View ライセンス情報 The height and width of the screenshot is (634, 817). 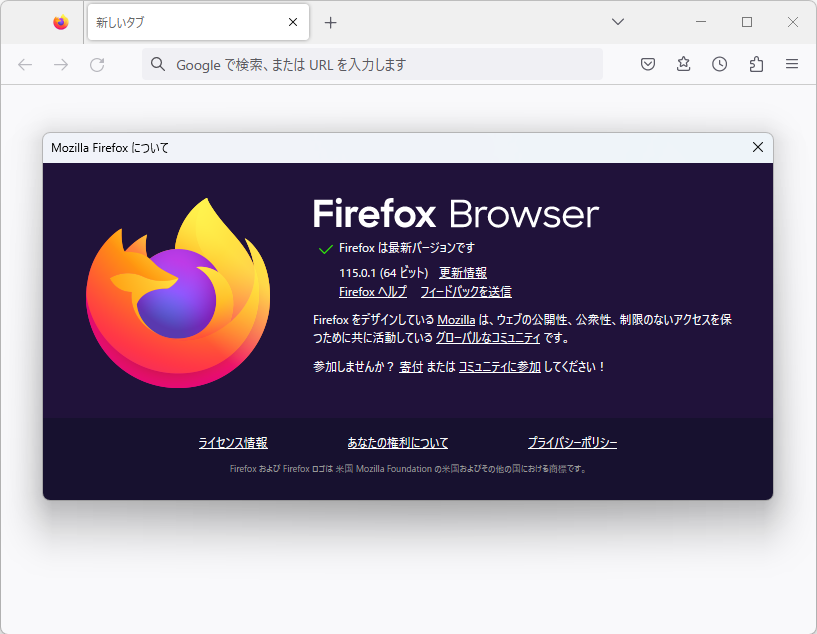[231, 442]
